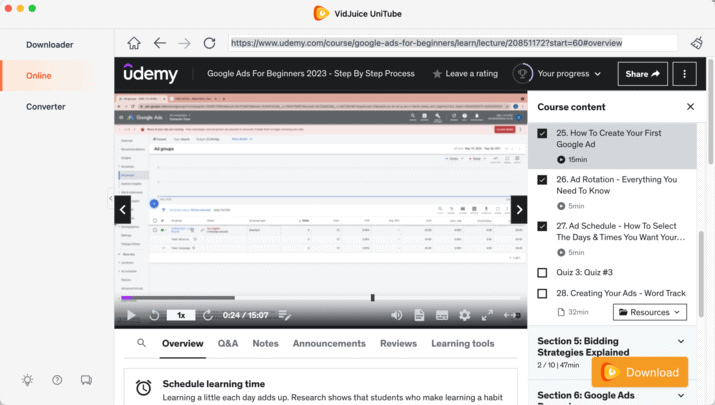Select the Online tab

click(x=38, y=76)
